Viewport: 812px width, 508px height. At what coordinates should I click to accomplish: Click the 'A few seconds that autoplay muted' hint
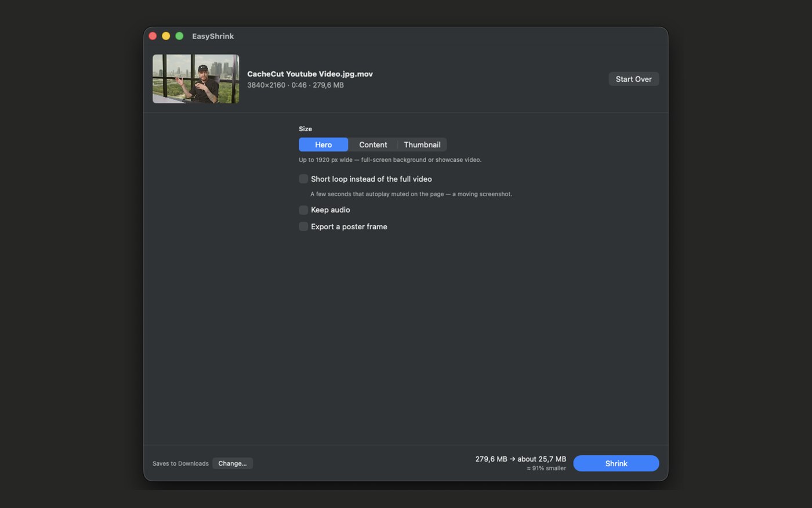point(411,194)
